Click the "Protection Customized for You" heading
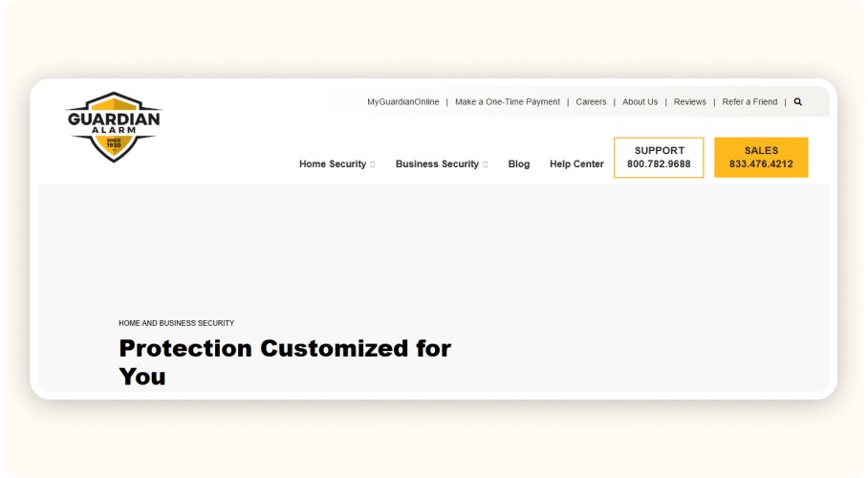This screenshot has height=478, width=868. click(x=285, y=362)
